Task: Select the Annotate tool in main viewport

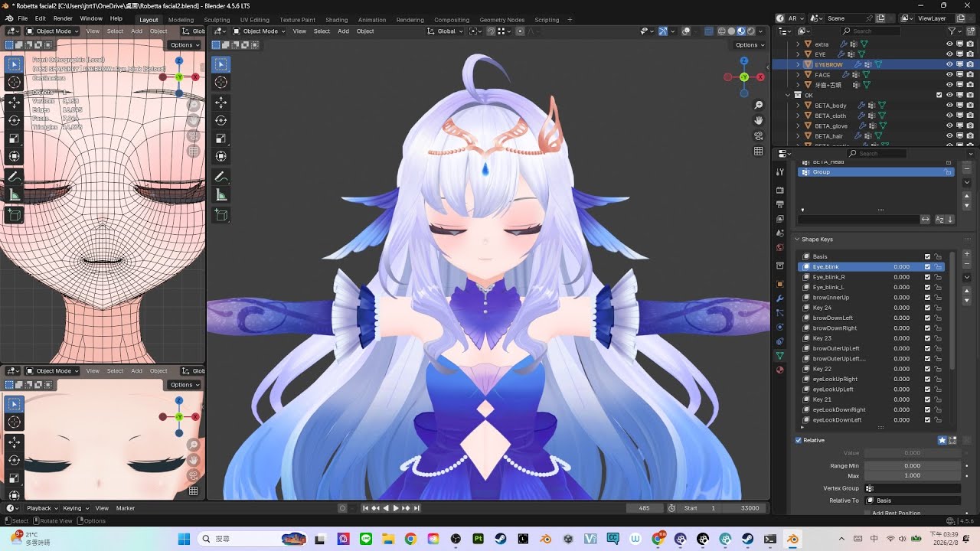Action: (220, 177)
